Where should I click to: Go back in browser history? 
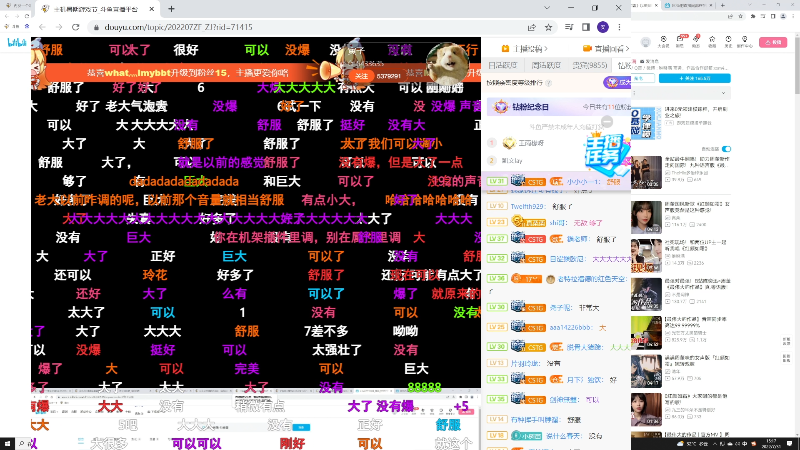[42, 27]
